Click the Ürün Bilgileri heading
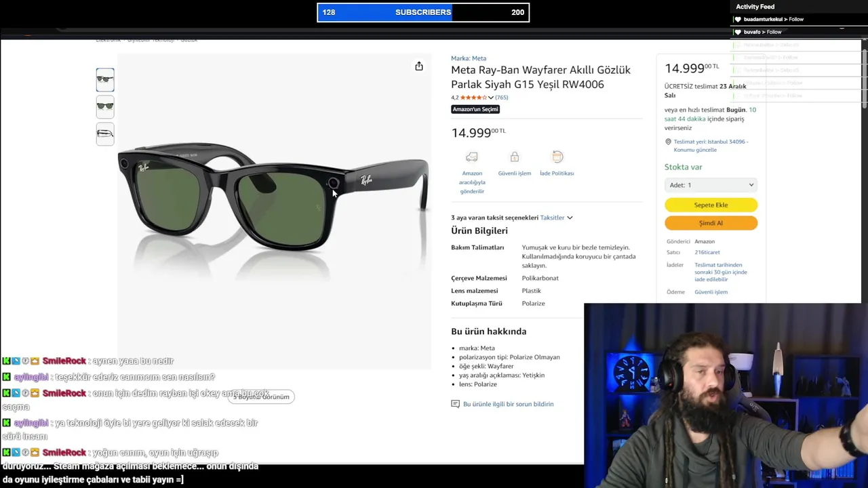868x488 pixels. 479,230
